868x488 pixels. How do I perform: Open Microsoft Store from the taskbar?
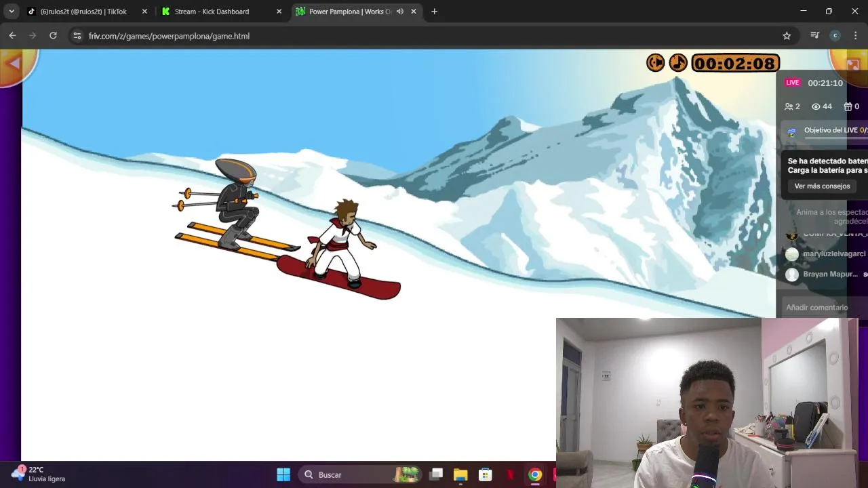coord(485,474)
